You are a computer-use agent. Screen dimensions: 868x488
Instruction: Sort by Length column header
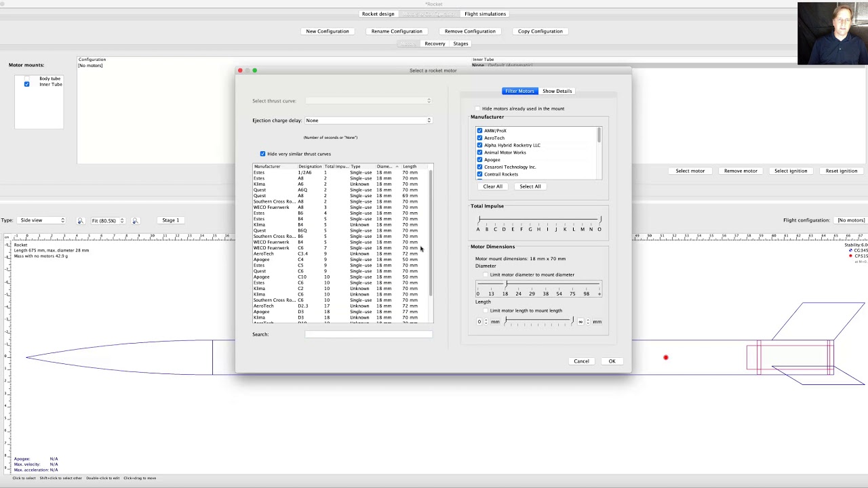(415, 167)
